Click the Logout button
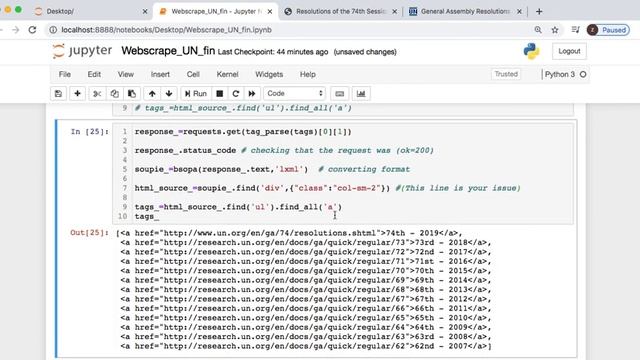 569,51
